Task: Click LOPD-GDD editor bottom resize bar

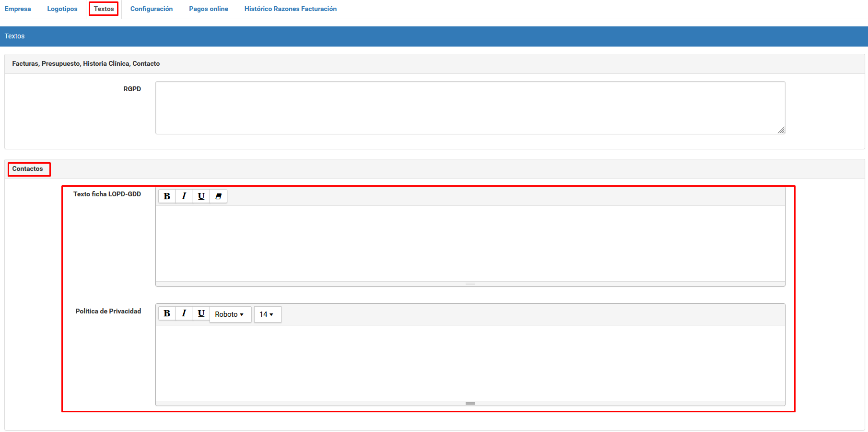Action: click(470, 284)
